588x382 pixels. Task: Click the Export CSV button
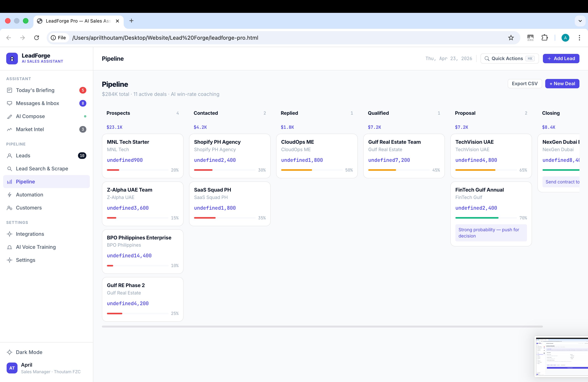(x=524, y=83)
